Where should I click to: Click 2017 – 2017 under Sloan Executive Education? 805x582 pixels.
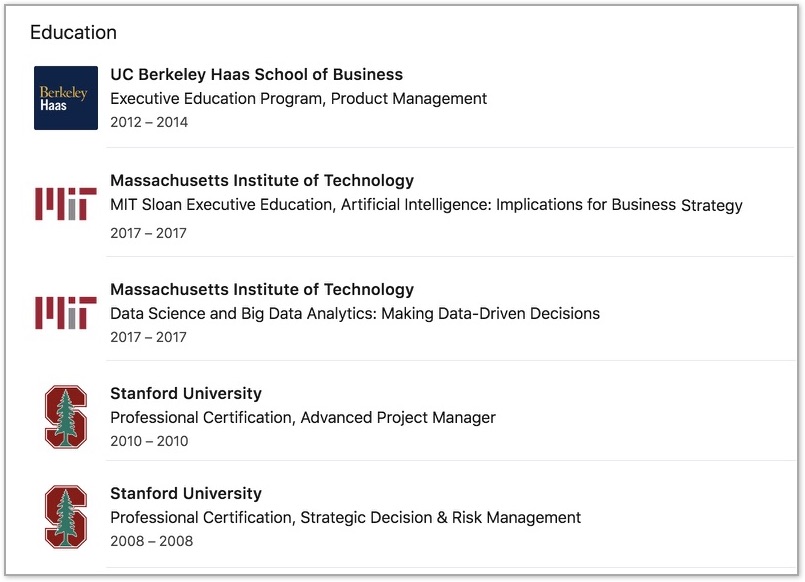coord(148,233)
